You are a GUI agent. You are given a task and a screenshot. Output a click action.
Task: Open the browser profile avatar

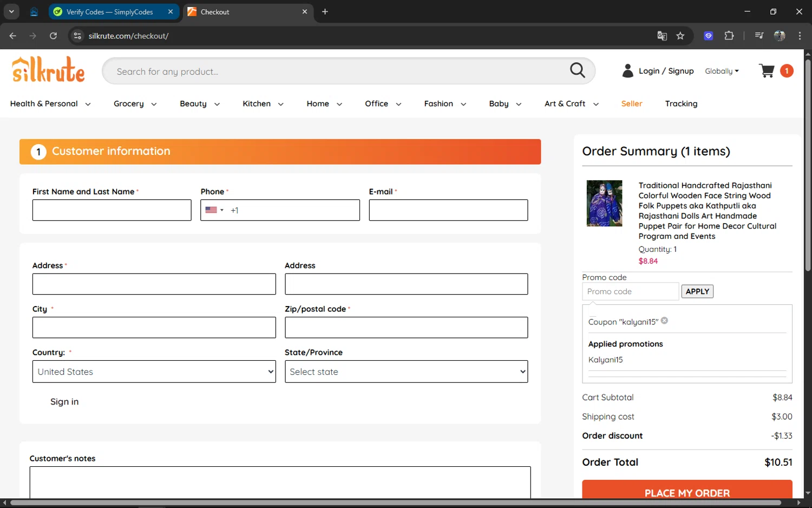click(x=780, y=36)
